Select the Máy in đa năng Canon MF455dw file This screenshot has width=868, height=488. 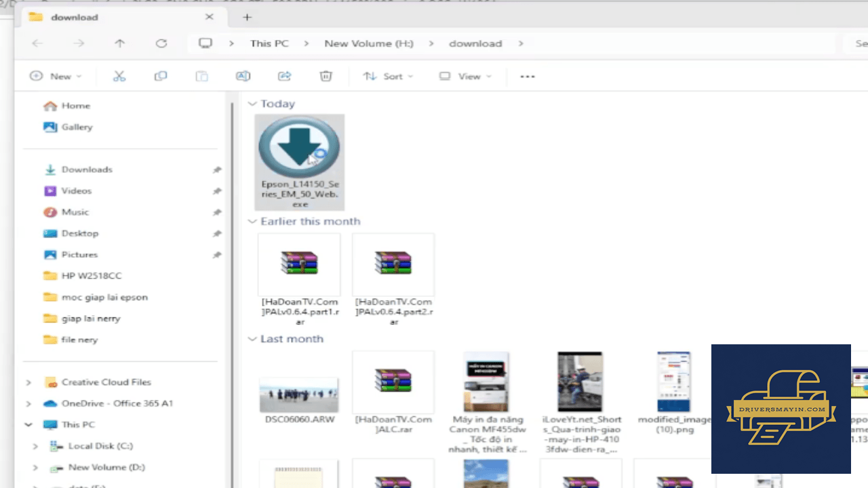click(486, 403)
